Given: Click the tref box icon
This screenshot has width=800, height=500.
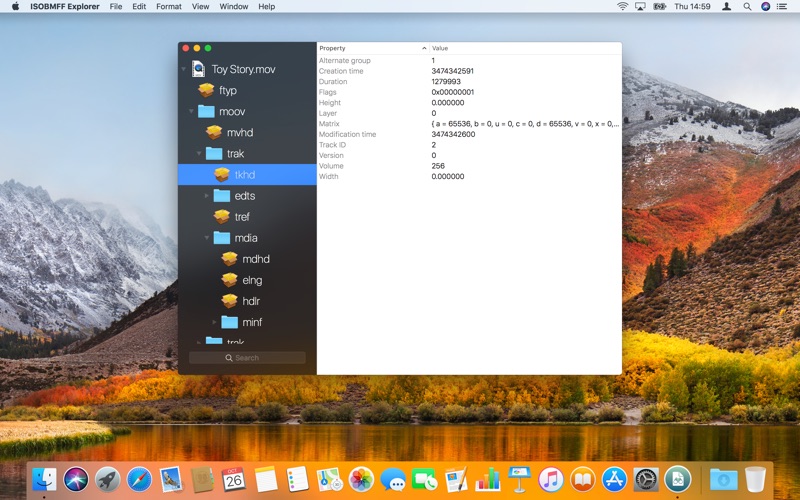Looking at the screenshot, I should click(221, 217).
